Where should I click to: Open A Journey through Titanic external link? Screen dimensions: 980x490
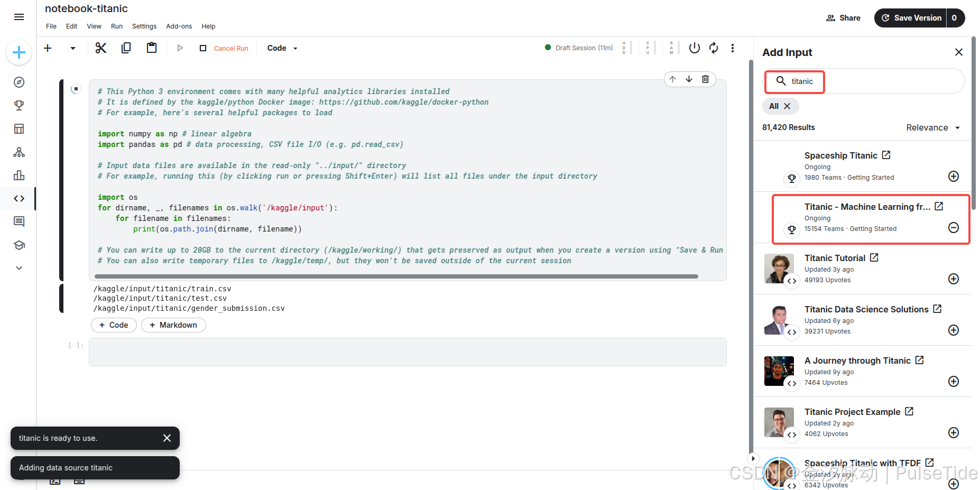pyautogui.click(x=920, y=360)
